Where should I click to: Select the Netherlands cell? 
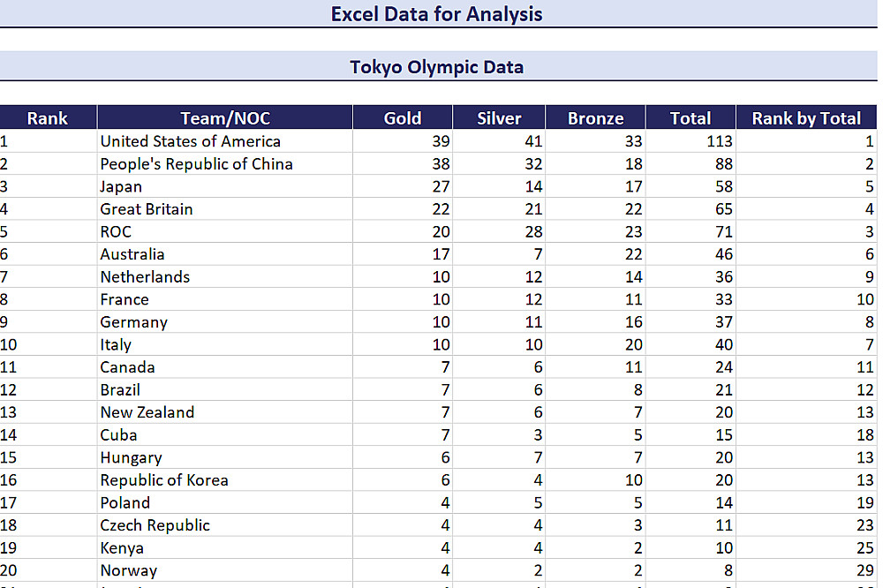[x=145, y=277]
